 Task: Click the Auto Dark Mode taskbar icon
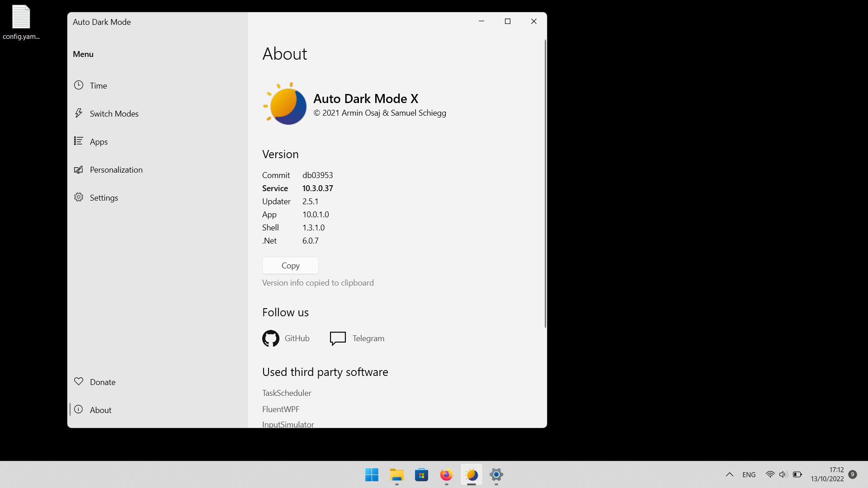[471, 474]
